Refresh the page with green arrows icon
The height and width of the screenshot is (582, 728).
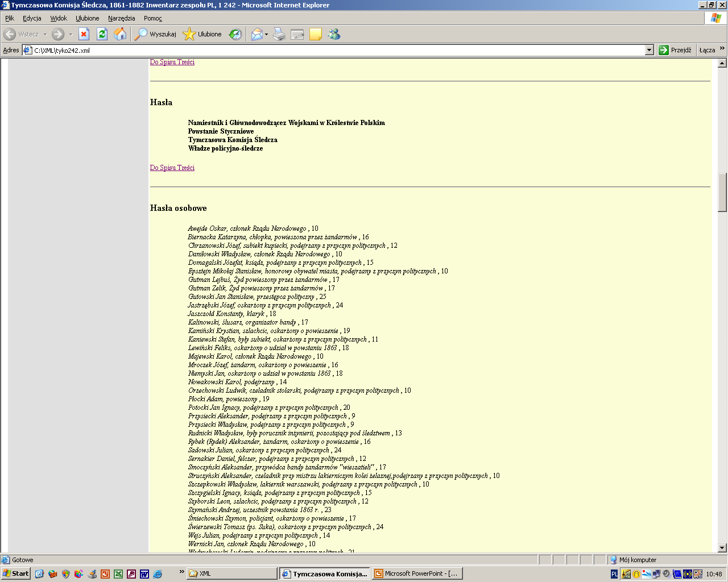pos(102,34)
